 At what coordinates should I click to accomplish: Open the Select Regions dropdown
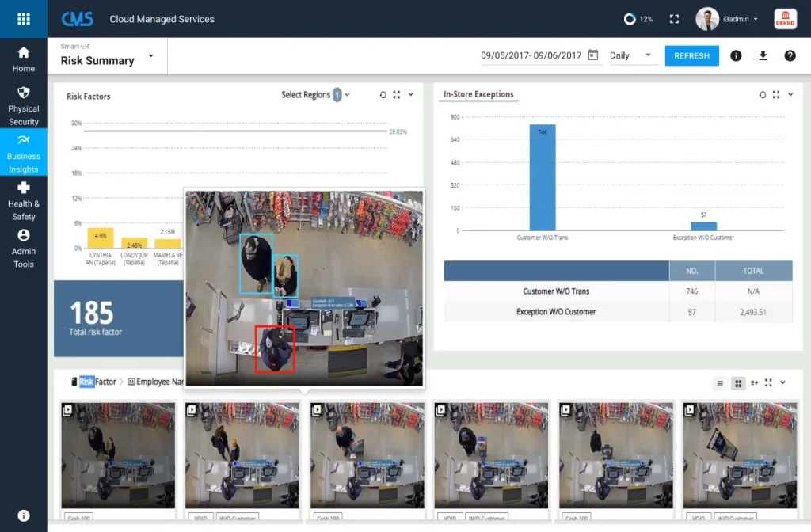coord(314,94)
